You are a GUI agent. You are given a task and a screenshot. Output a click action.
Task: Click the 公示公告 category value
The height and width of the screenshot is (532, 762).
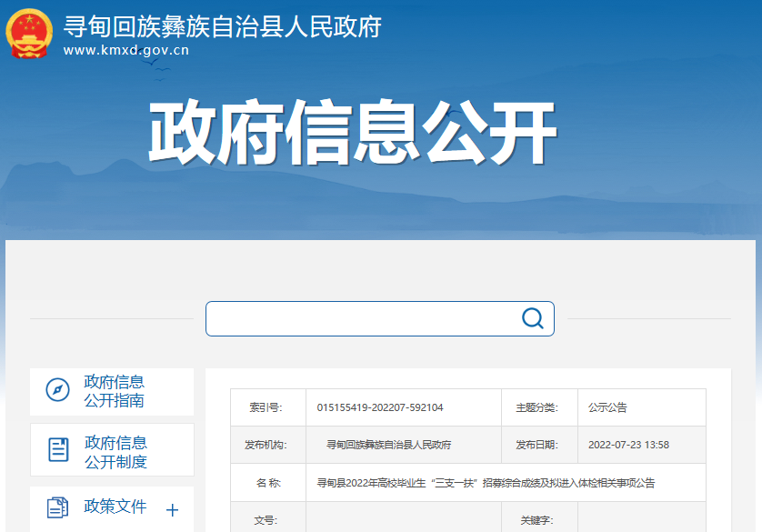607,407
